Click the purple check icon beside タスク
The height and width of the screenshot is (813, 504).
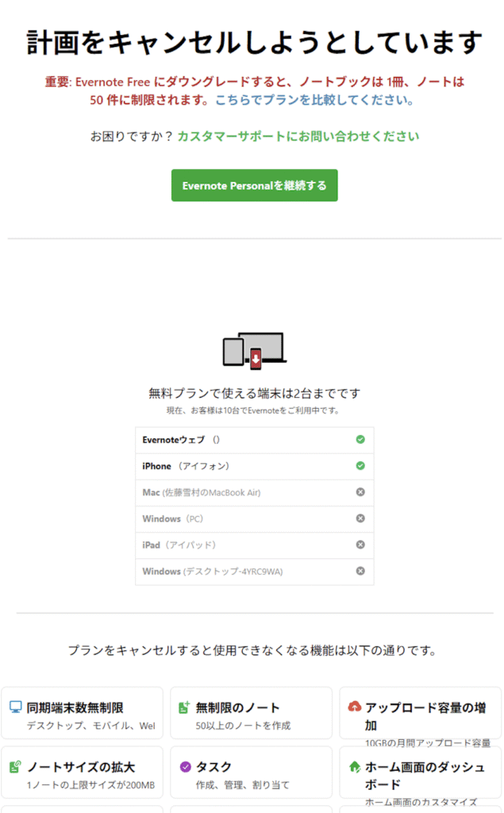pyautogui.click(x=185, y=766)
